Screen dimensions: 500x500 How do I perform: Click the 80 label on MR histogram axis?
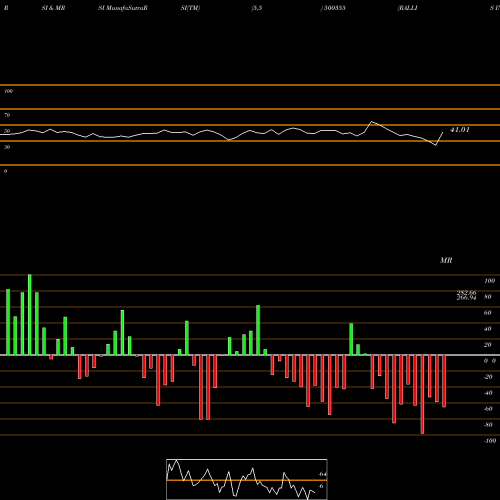[487, 297]
